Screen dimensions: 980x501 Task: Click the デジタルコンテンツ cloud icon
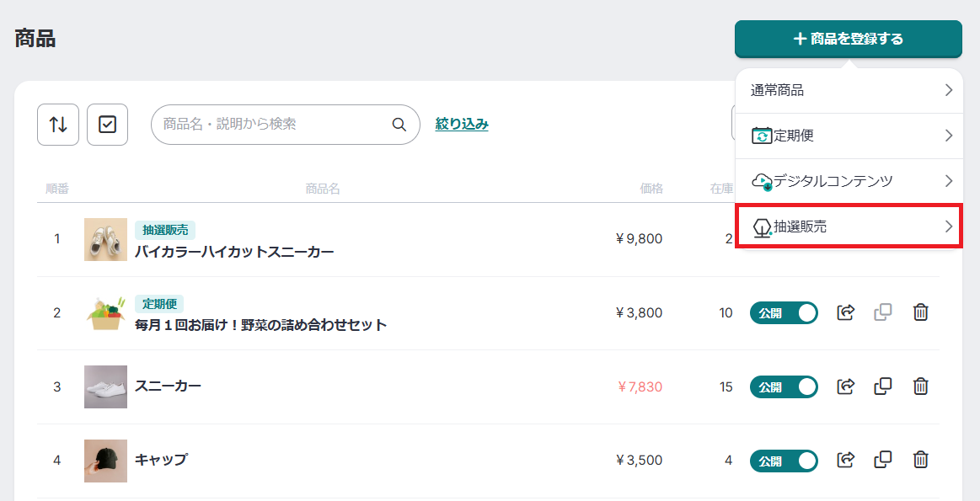click(x=762, y=181)
